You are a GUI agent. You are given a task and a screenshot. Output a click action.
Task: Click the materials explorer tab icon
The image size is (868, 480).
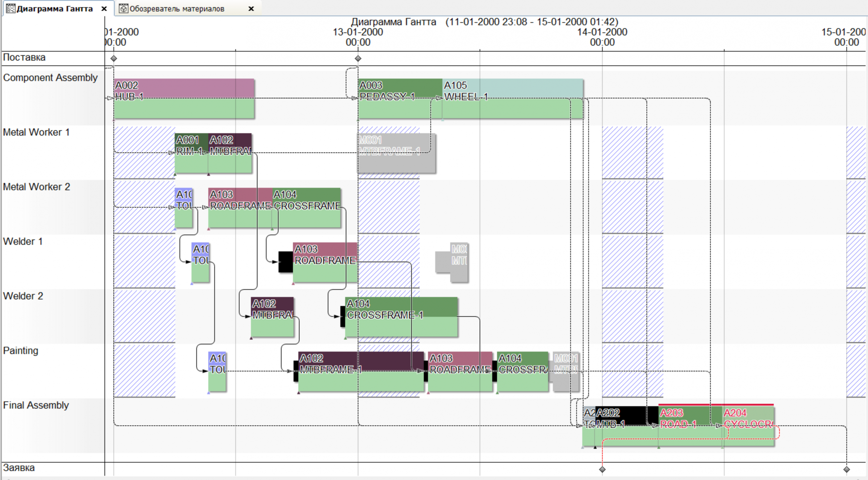point(124,9)
